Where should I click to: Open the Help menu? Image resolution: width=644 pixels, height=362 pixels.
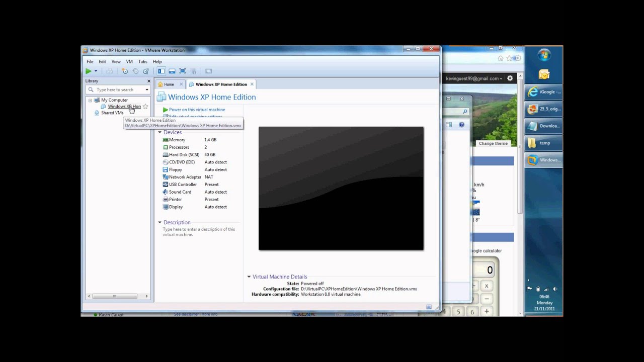point(157,61)
